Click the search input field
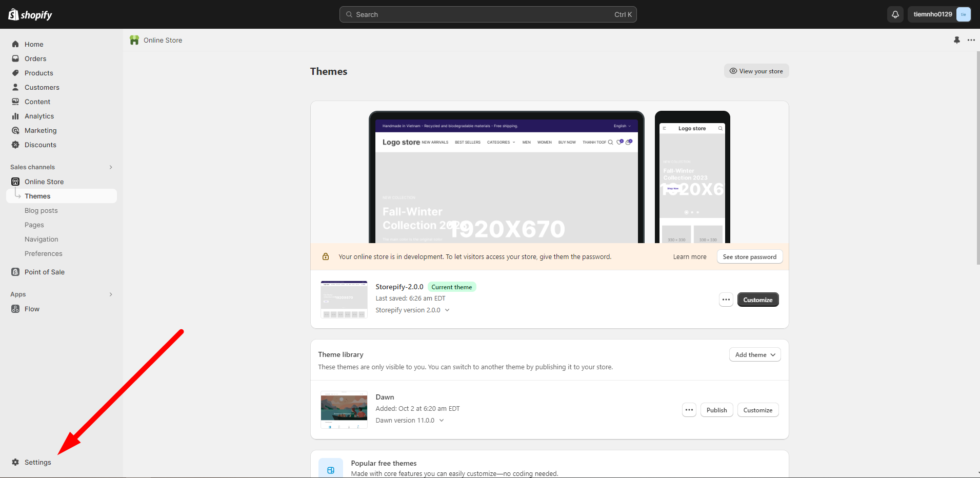The width and height of the screenshot is (980, 478). click(488, 14)
